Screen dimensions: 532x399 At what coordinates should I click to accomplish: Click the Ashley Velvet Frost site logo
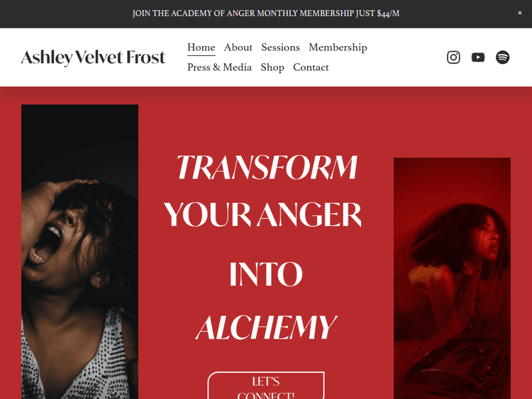(94, 57)
